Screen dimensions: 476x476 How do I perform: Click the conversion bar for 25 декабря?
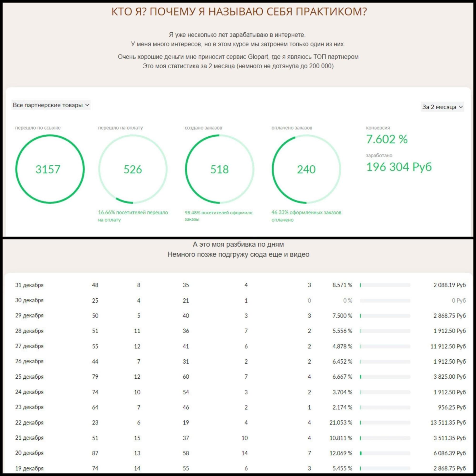(385, 377)
